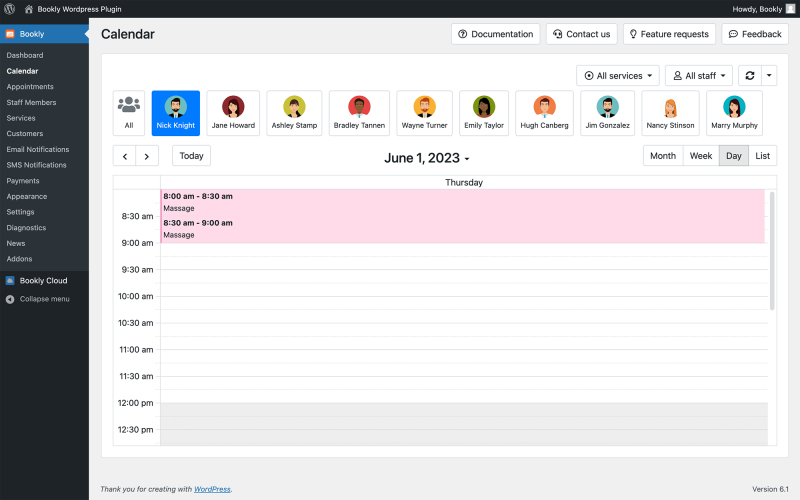Viewport: 800px width, 500px height.
Task: Click the Thursday column header
Action: (464, 183)
